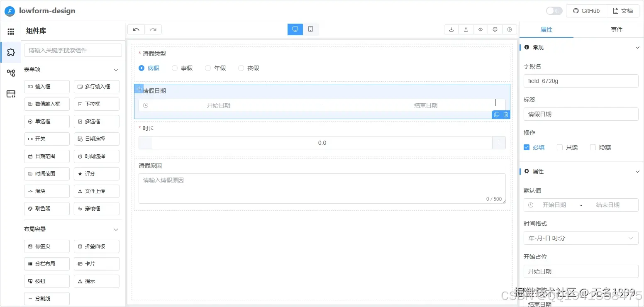Add 卡片 layout container
This screenshot has height=307, width=644.
97,263
